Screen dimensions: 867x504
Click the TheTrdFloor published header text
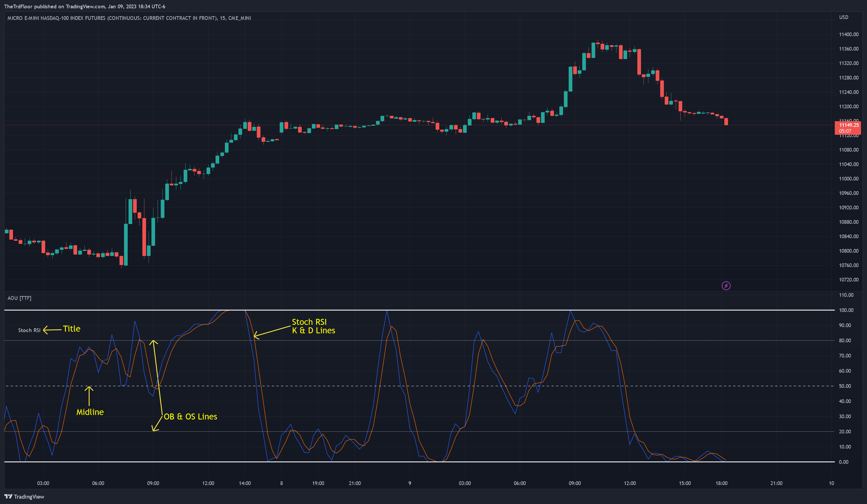click(85, 6)
